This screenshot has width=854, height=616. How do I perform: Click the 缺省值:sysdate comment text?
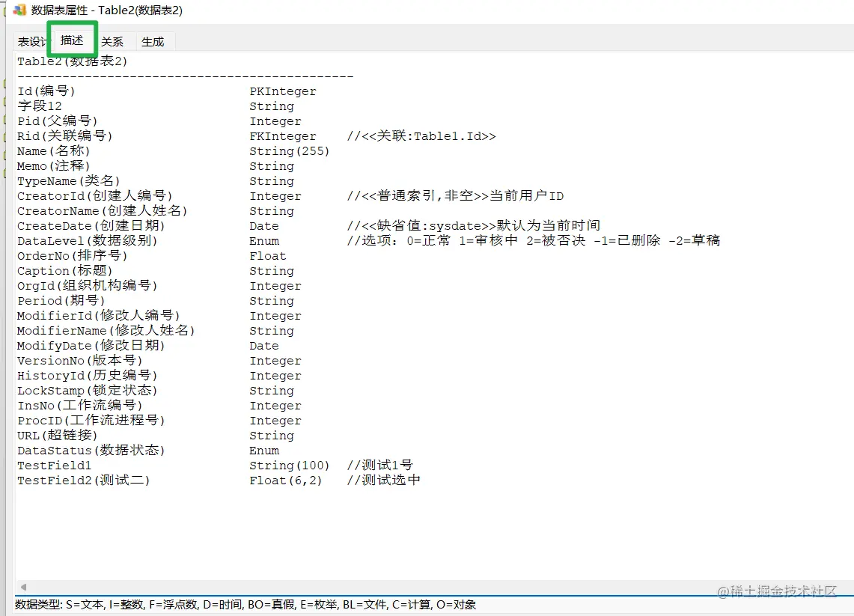429,225
